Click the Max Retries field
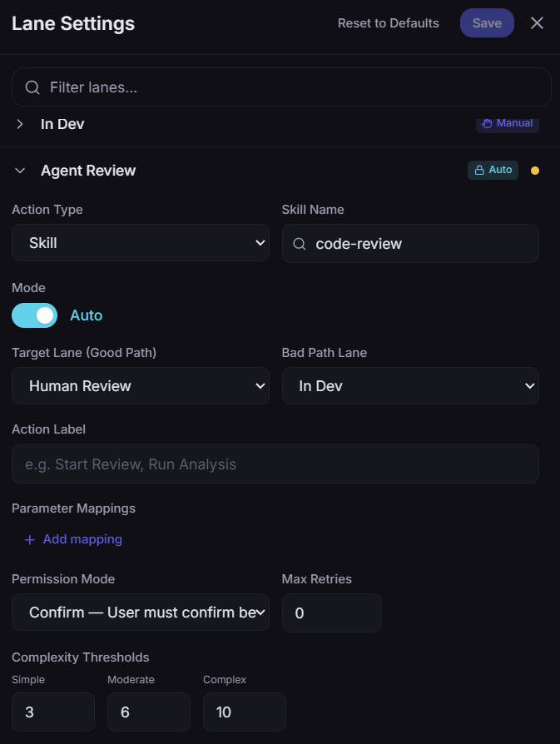This screenshot has height=744, width=560. point(332,613)
